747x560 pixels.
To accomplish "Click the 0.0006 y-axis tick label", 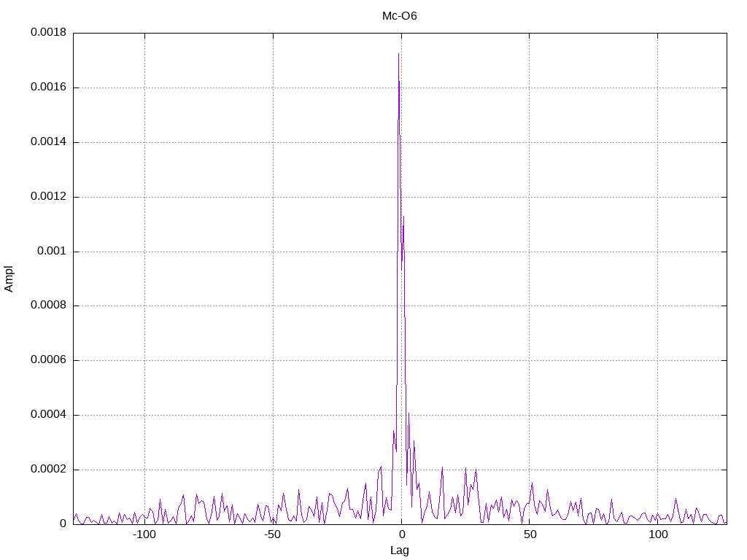I will click(x=49, y=360).
